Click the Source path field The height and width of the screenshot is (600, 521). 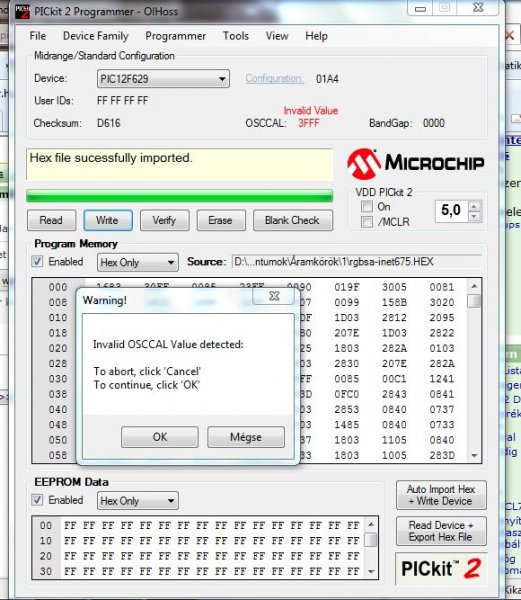[x=356, y=262]
